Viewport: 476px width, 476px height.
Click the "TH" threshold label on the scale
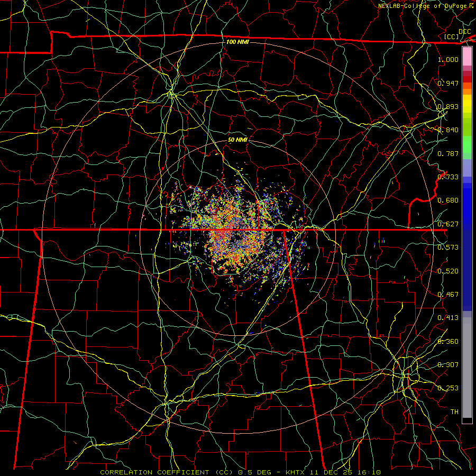tap(454, 412)
